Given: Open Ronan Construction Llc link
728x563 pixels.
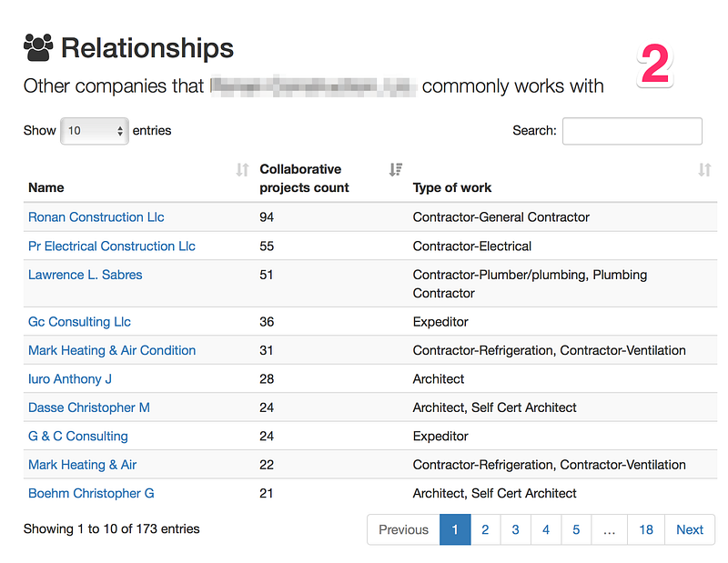Looking at the screenshot, I should [96, 217].
